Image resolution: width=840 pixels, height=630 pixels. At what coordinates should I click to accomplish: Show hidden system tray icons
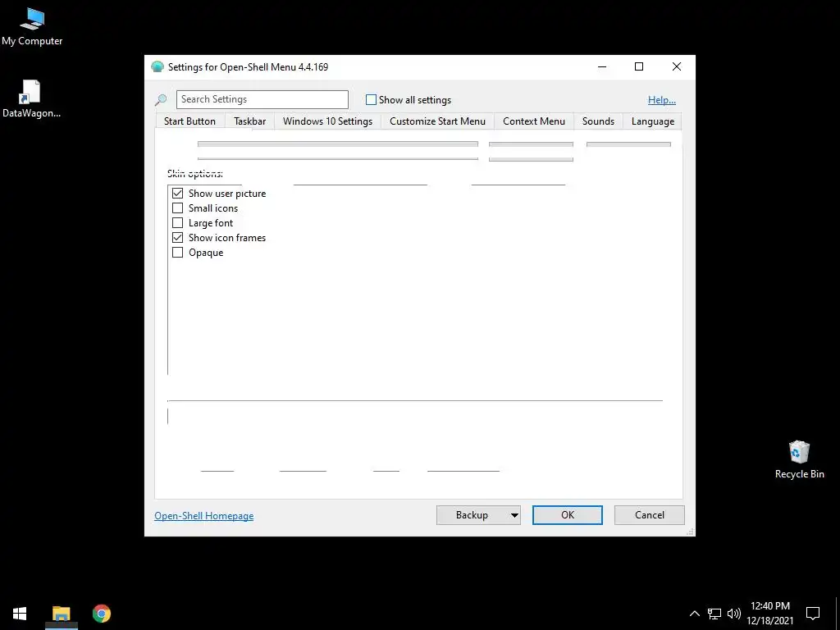(694, 614)
